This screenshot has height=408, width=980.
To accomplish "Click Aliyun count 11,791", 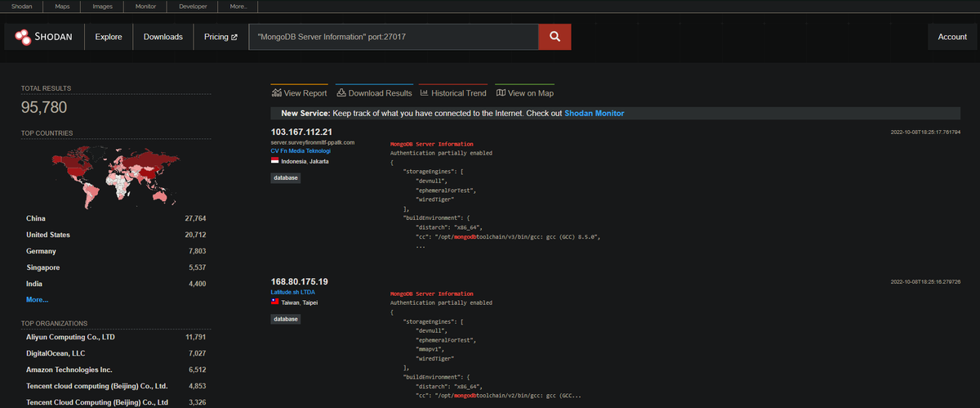I will tap(196, 336).
